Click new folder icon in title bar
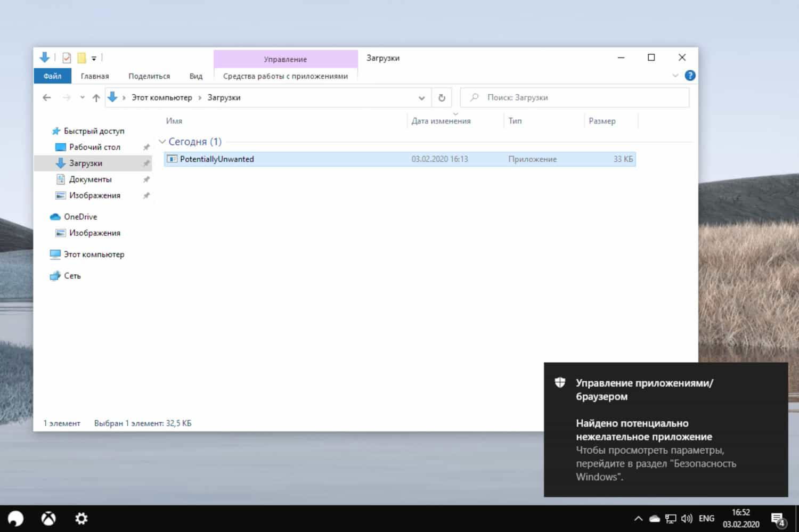The image size is (799, 532). click(81, 58)
